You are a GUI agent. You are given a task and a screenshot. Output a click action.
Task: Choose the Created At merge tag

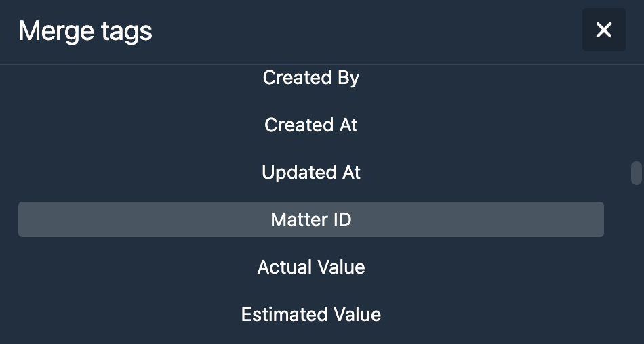tap(311, 125)
